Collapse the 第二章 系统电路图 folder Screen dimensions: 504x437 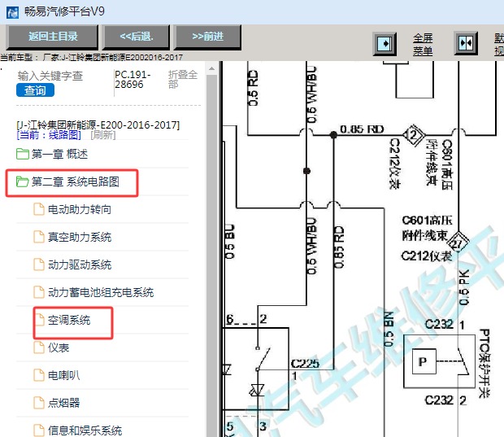point(76,181)
